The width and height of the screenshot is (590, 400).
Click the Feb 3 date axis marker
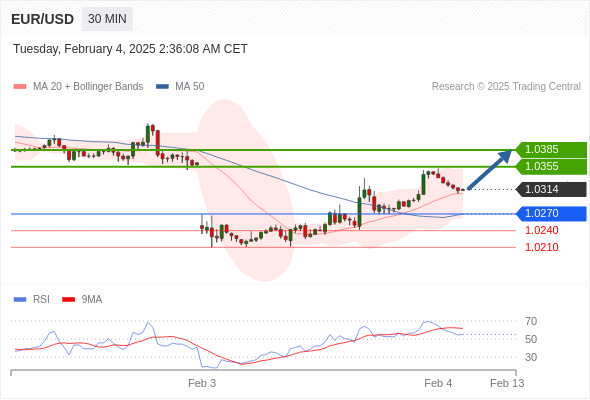202,383
